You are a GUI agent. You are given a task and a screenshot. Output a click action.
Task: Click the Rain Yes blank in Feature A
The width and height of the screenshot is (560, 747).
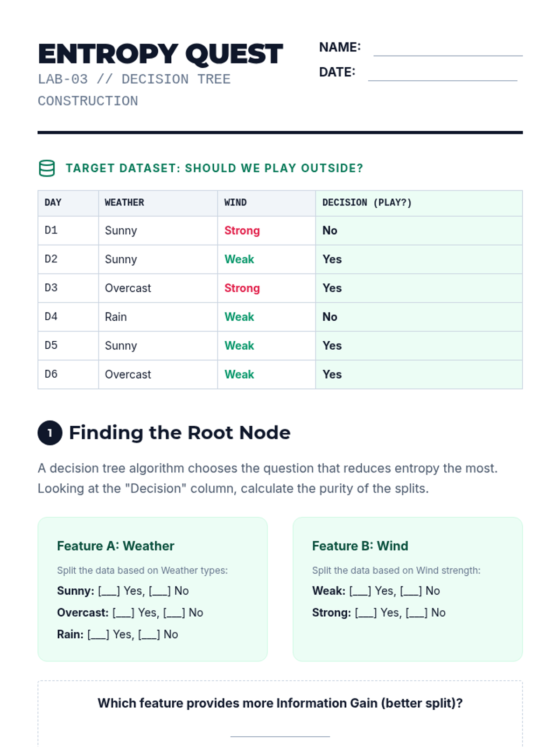click(x=98, y=634)
